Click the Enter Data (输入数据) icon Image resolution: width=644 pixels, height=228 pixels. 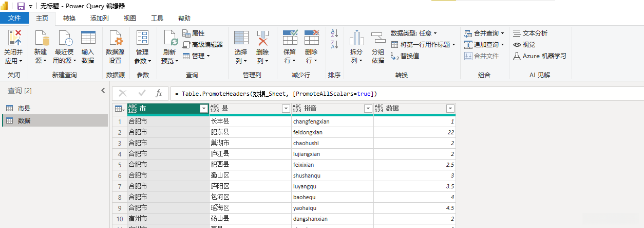click(x=88, y=38)
